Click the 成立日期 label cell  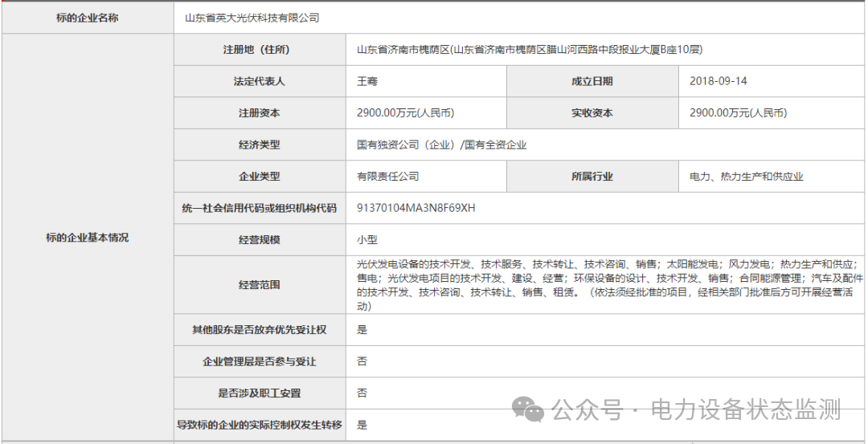(592, 81)
